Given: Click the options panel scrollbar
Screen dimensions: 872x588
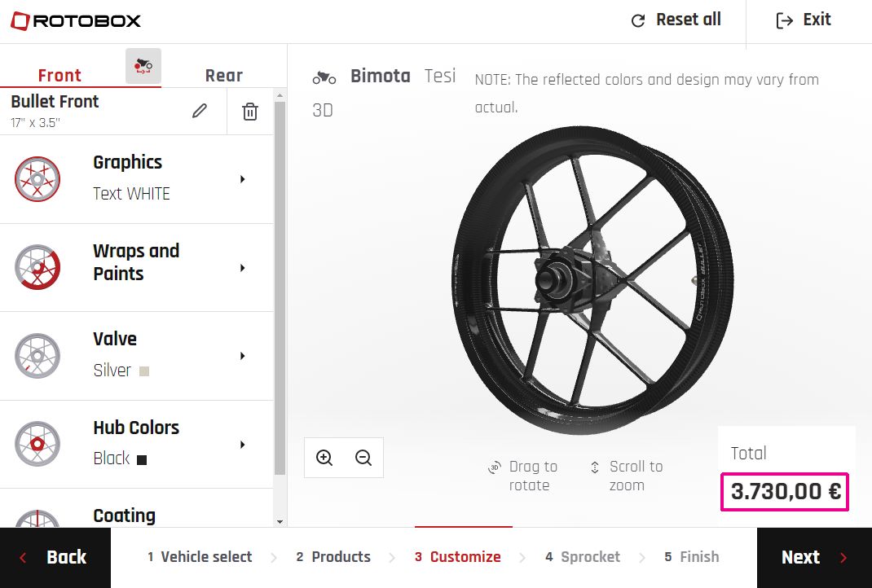Looking at the screenshot, I should [280, 287].
